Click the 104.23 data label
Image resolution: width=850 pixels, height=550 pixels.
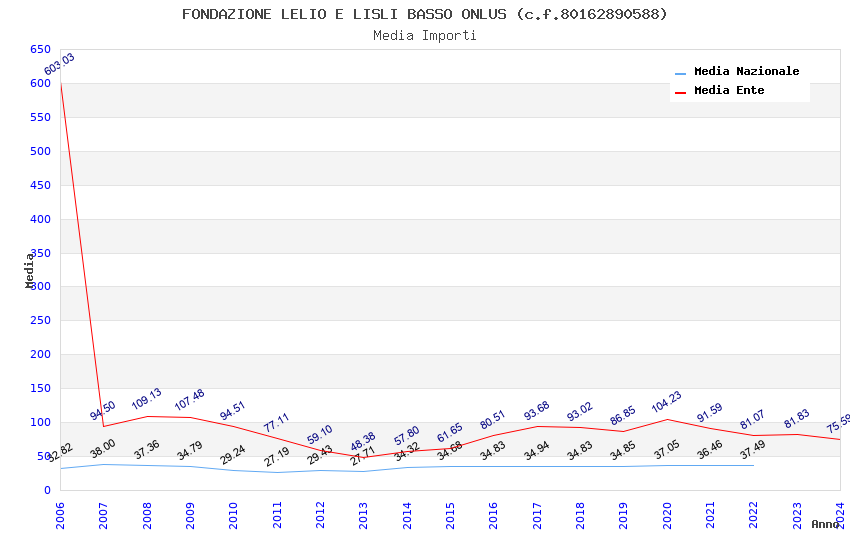(666, 402)
